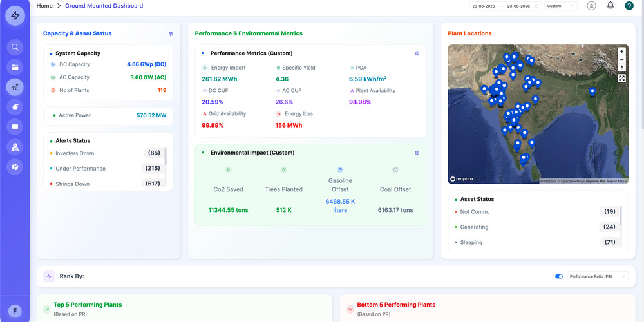Open Capacity & Asset Status settings gear
The image size is (644, 322).
[171, 34]
